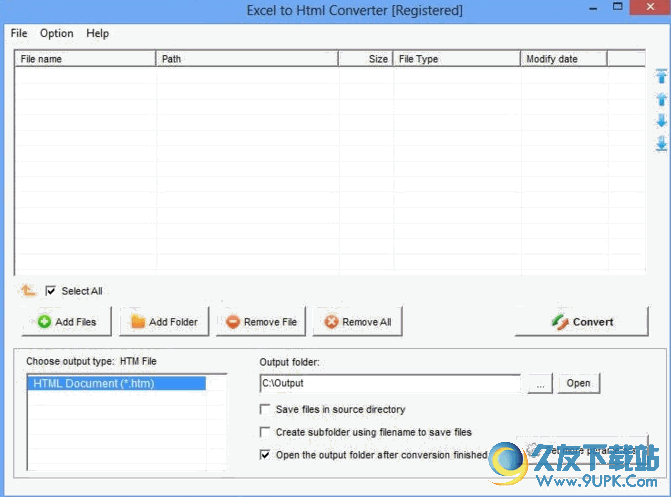Open the Help menu
The height and width of the screenshot is (497, 671).
(98, 33)
